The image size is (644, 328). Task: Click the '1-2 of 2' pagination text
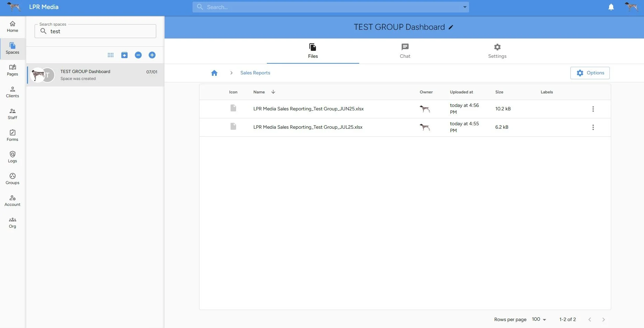(568, 319)
